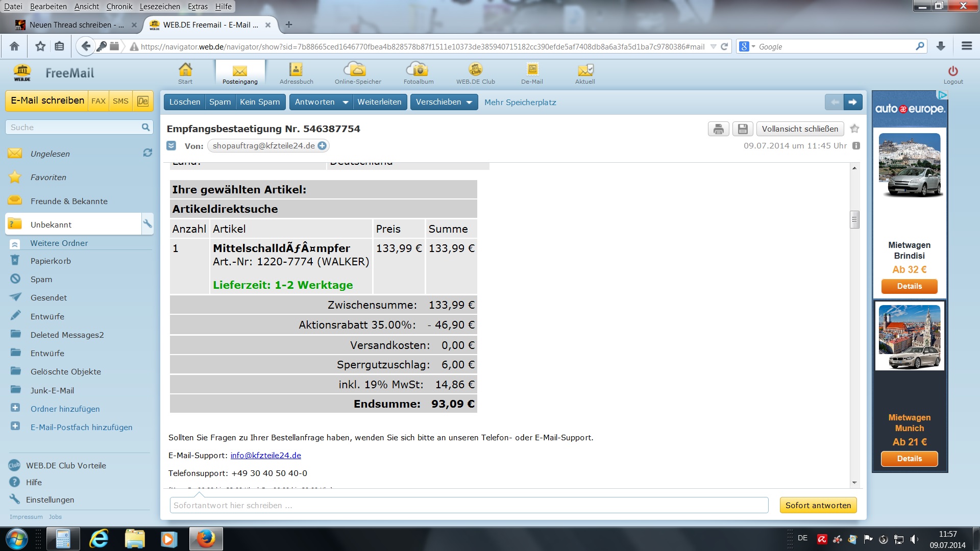Click the wrench icon beside Unbekannt folder

point(147,224)
